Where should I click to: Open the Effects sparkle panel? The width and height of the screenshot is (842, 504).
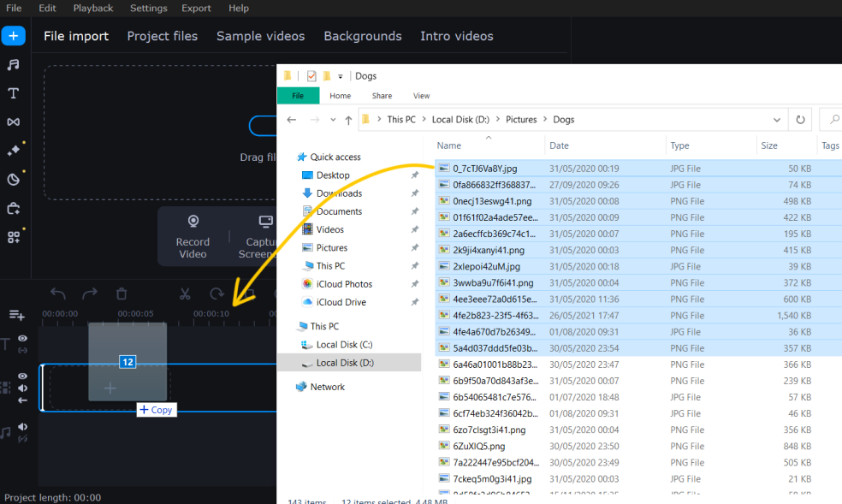[x=14, y=151]
